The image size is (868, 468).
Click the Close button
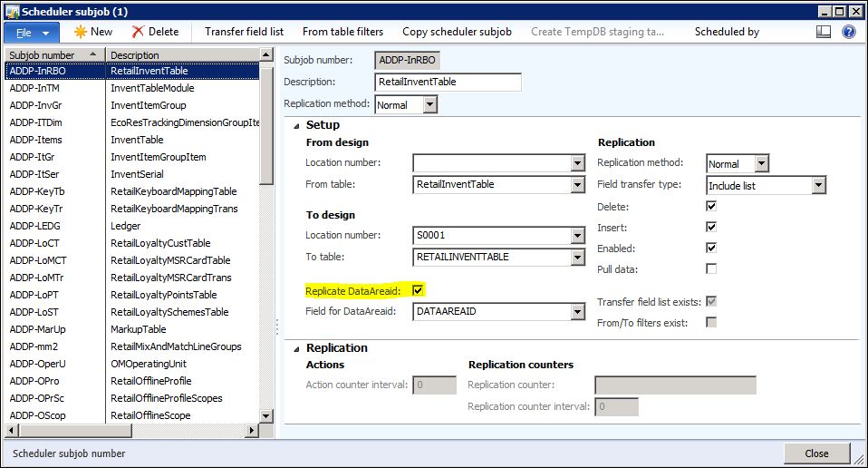tap(816, 453)
